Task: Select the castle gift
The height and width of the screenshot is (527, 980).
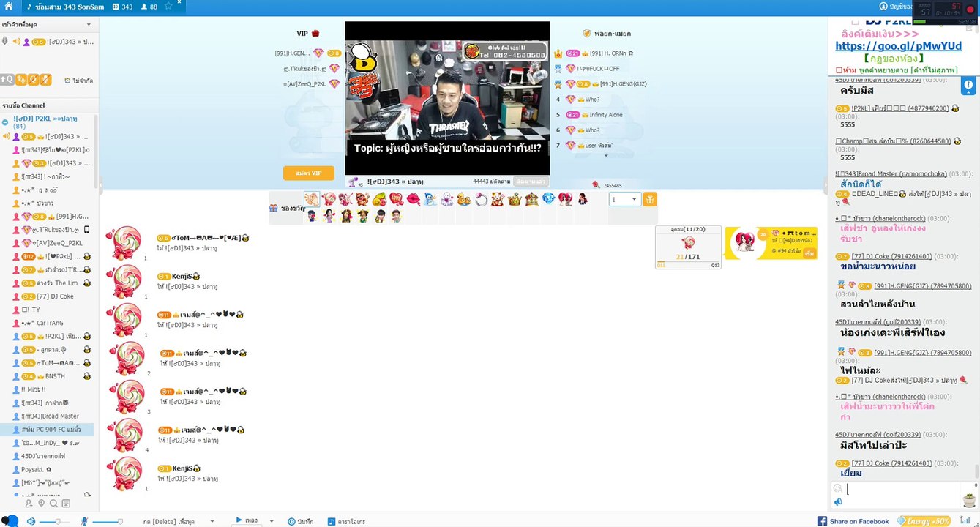Action: pyautogui.click(x=531, y=199)
